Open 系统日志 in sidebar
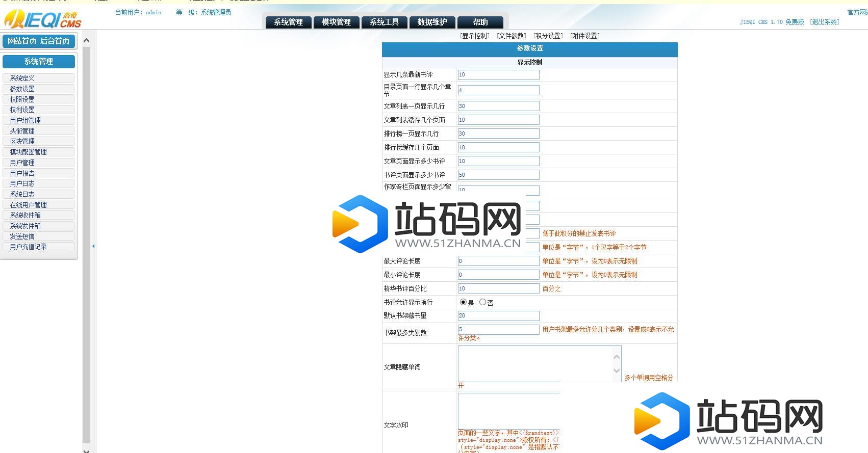 39,194
